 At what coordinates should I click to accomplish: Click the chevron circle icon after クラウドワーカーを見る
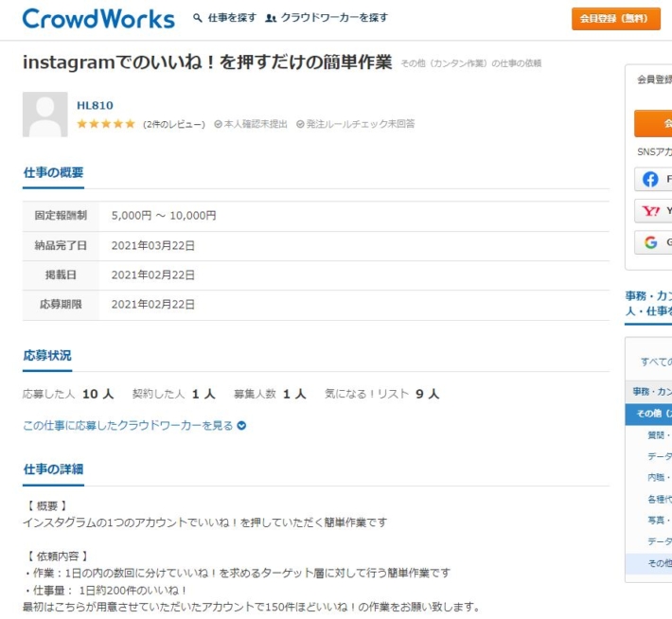241,426
